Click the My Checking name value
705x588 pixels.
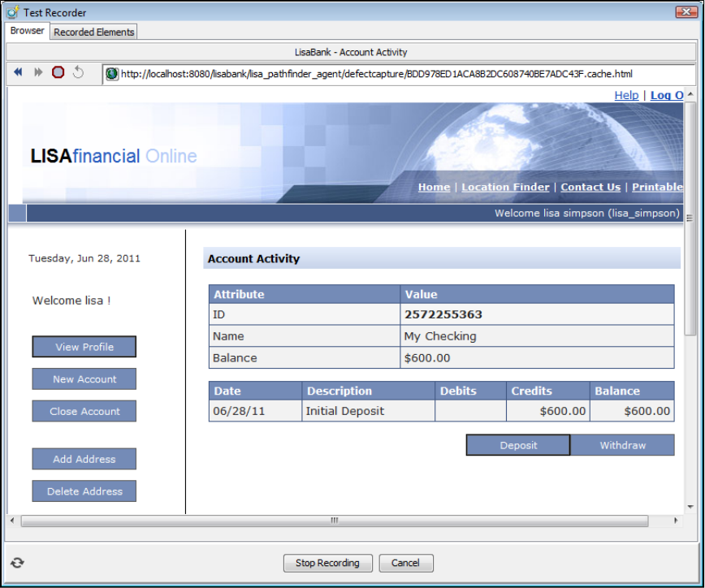[439, 336]
